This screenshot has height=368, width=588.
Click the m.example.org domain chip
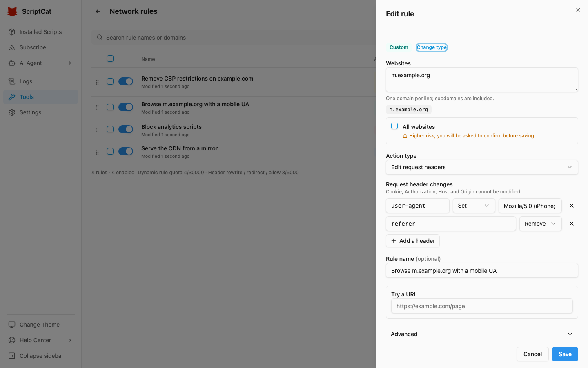click(x=409, y=110)
